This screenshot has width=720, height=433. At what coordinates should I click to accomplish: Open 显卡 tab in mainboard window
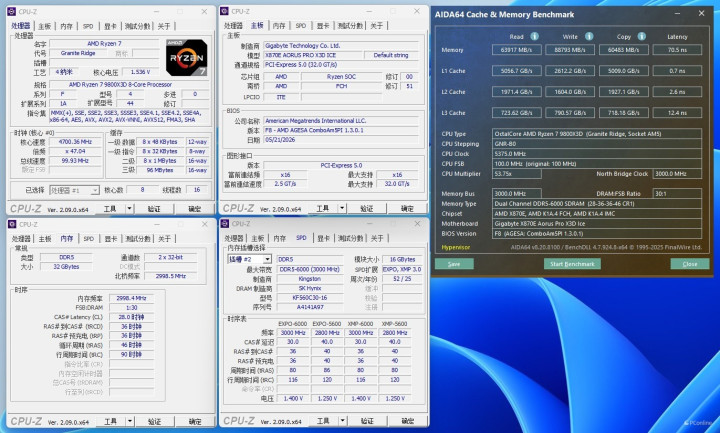pos(323,26)
